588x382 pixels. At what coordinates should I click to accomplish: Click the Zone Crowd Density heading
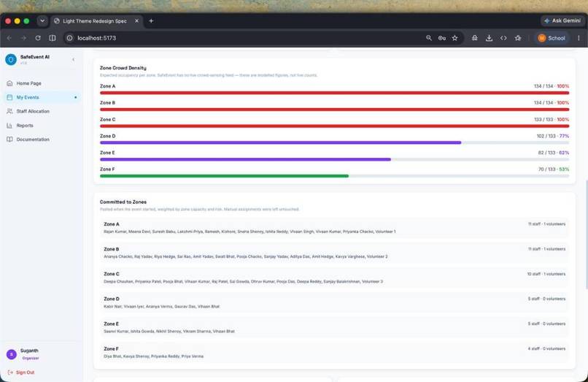pos(123,68)
